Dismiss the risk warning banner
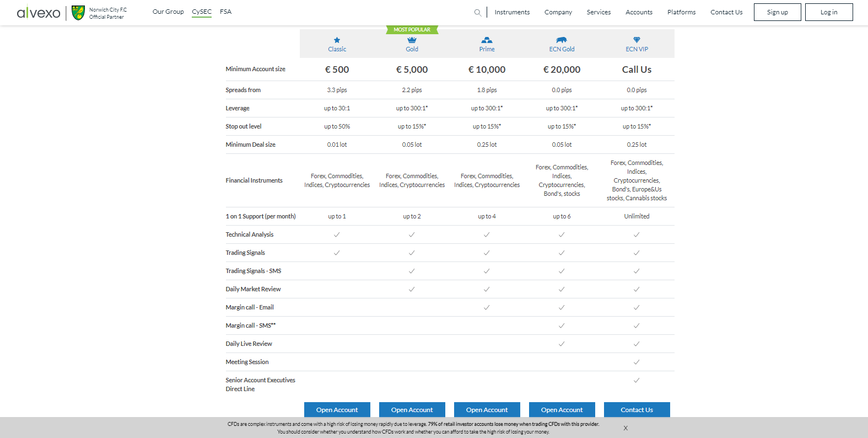This screenshot has width=868, height=438. 626,428
